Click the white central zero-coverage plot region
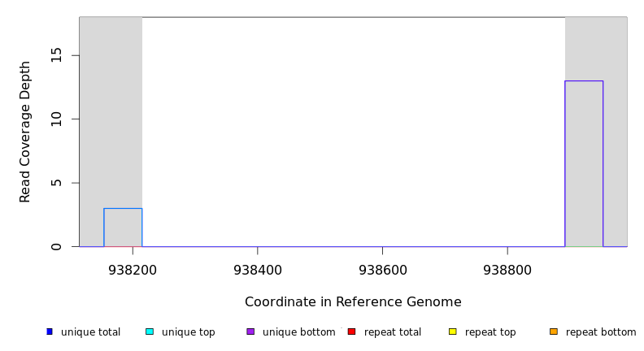The height and width of the screenshot is (351, 644). click(x=353, y=130)
